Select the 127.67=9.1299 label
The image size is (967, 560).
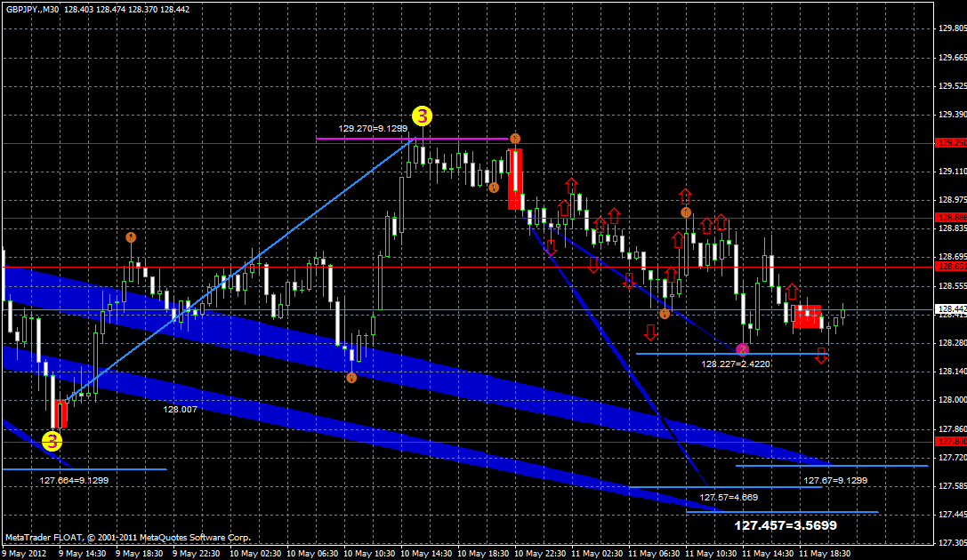[x=834, y=480]
